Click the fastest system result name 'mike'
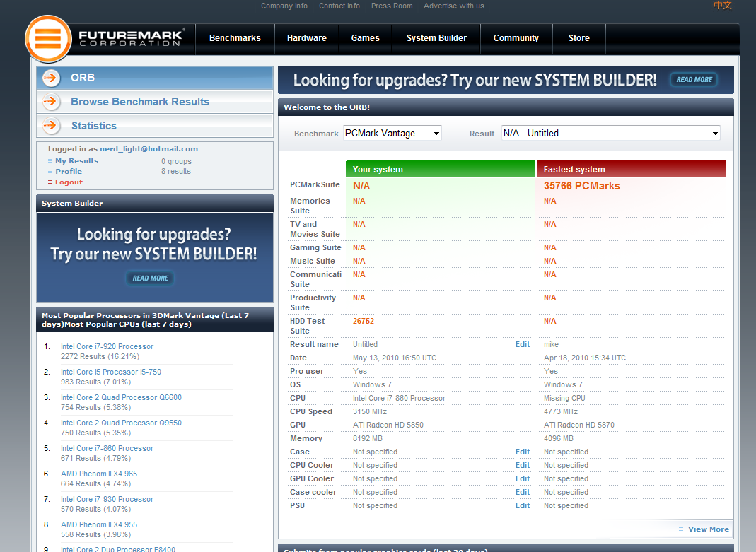This screenshot has width=756, height=552. point(551,344)
